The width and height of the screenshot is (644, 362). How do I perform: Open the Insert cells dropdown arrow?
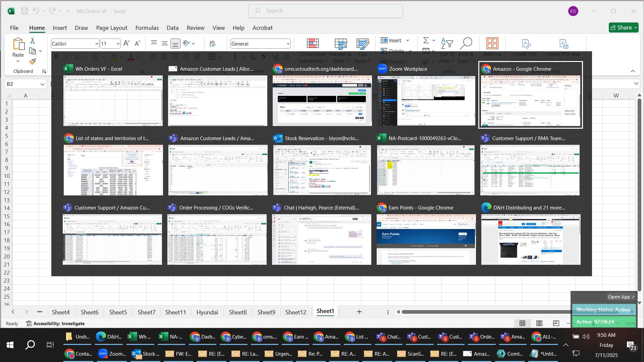408,41
